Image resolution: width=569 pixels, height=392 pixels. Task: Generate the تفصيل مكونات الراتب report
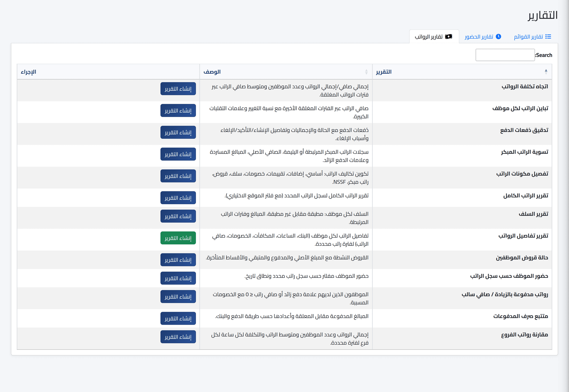pos(178,176)
